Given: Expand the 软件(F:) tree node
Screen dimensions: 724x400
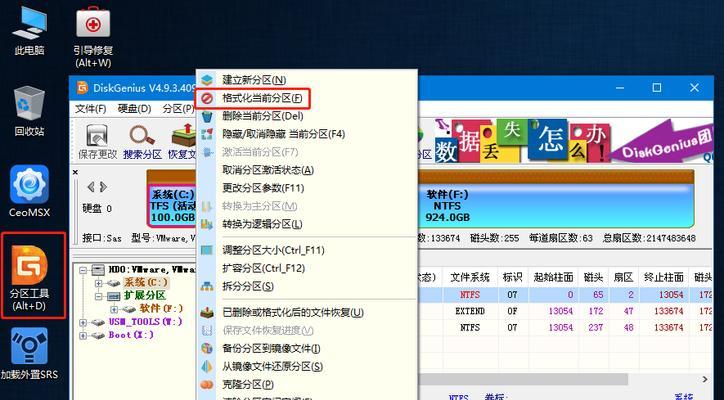Looking at the screenshot, I should [114, 309].
